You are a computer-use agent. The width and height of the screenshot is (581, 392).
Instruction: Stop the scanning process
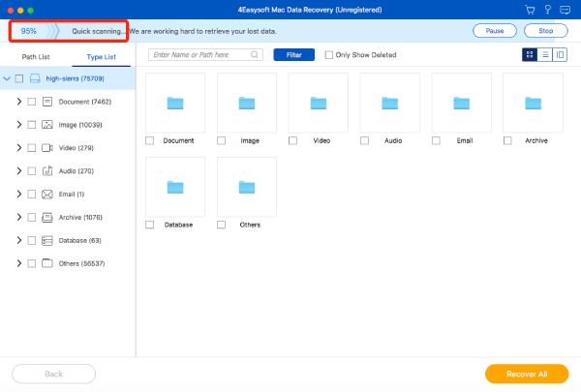click(546, 31)
